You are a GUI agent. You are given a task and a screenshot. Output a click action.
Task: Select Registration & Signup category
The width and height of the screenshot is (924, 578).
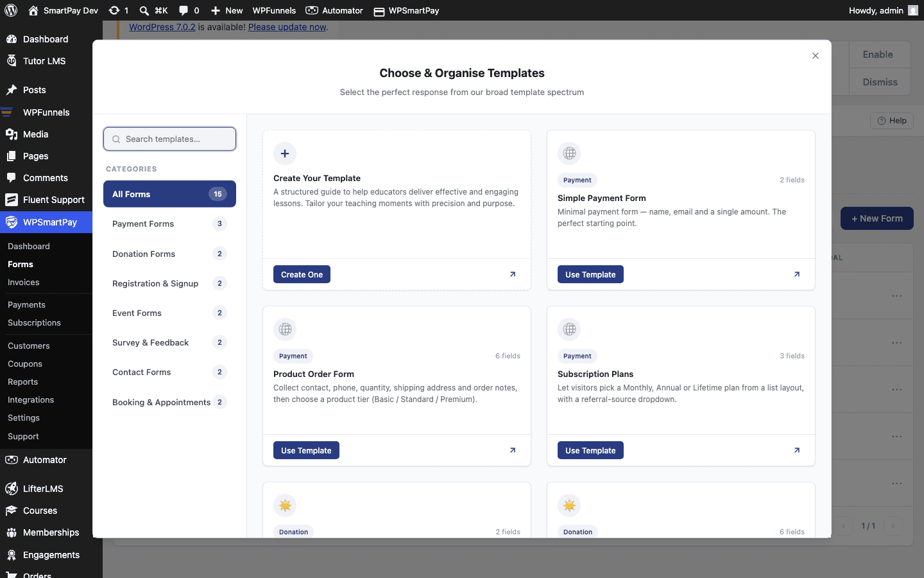pos(169,283)
